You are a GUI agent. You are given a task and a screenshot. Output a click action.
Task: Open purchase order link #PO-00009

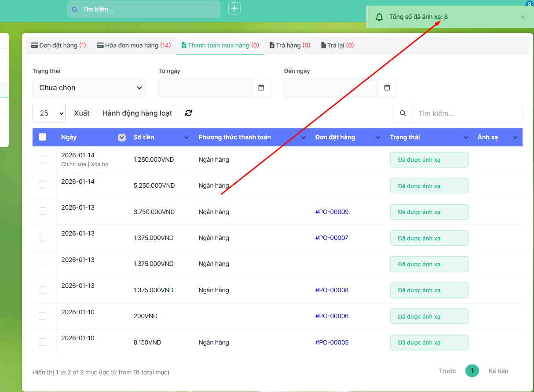tap(332, 212)
